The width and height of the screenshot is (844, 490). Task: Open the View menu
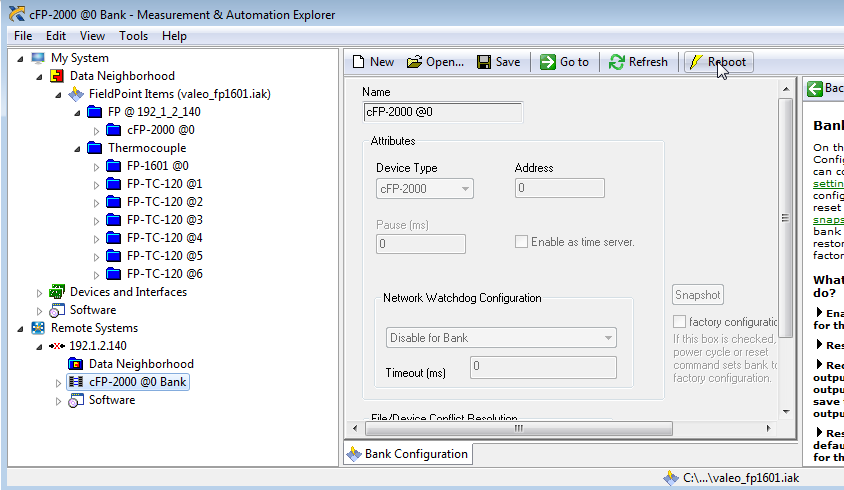(92, 36)
